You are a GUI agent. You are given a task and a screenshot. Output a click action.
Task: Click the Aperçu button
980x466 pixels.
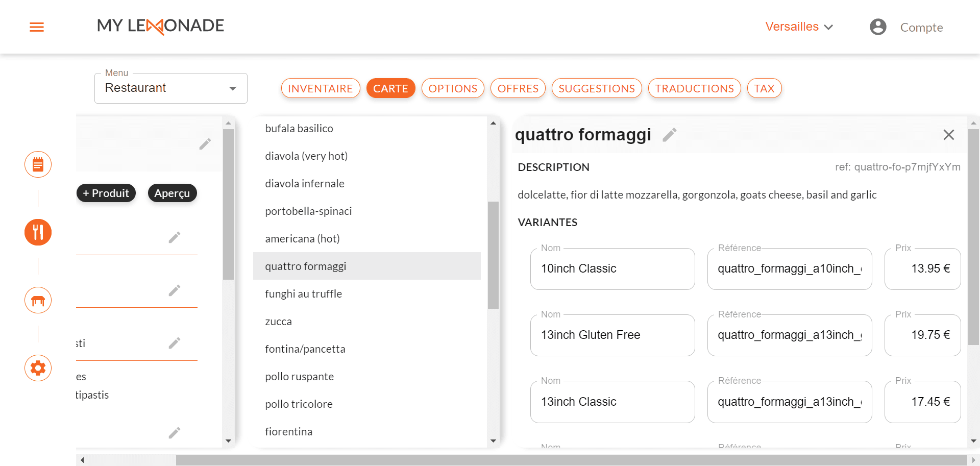tap(172, 193)
